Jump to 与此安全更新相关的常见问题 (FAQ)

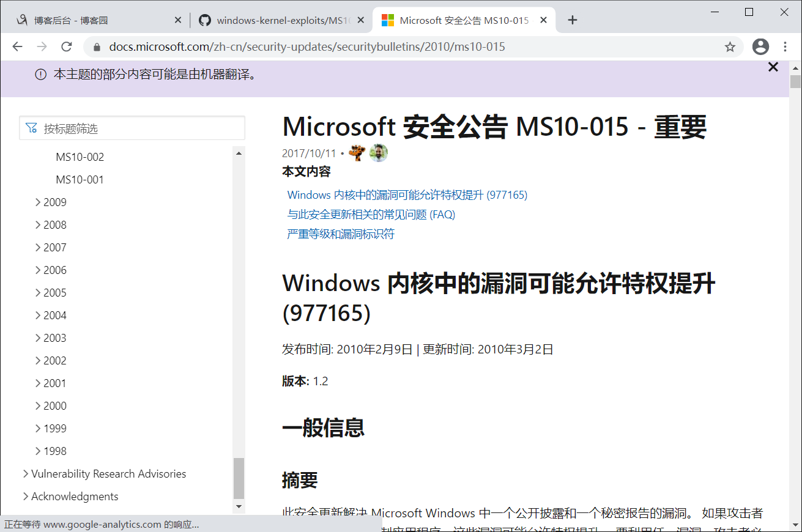[x=371, y=215]
